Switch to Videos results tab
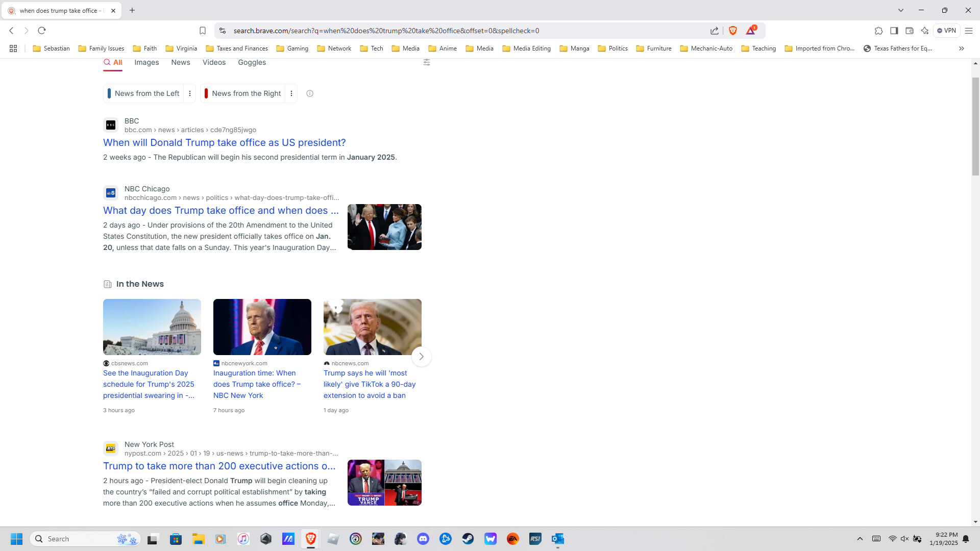Screen dimensions: 980x551 pos(214,62)
